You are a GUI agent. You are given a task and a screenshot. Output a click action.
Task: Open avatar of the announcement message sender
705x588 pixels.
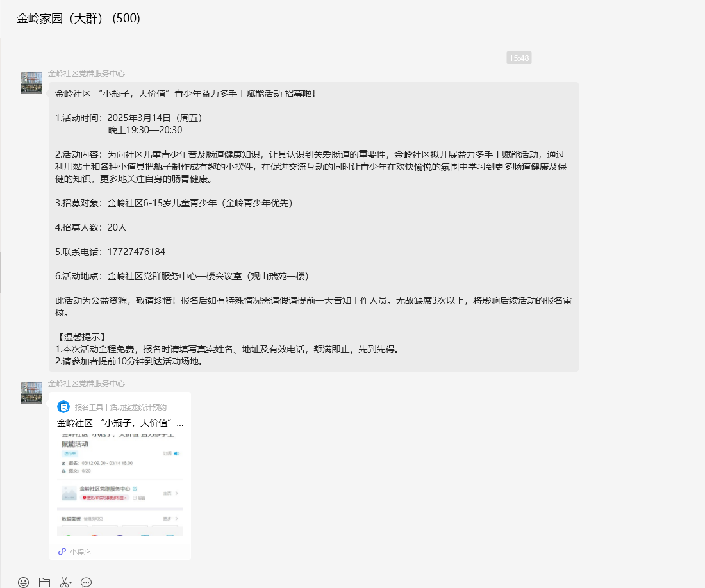click(x=31, y=83)
